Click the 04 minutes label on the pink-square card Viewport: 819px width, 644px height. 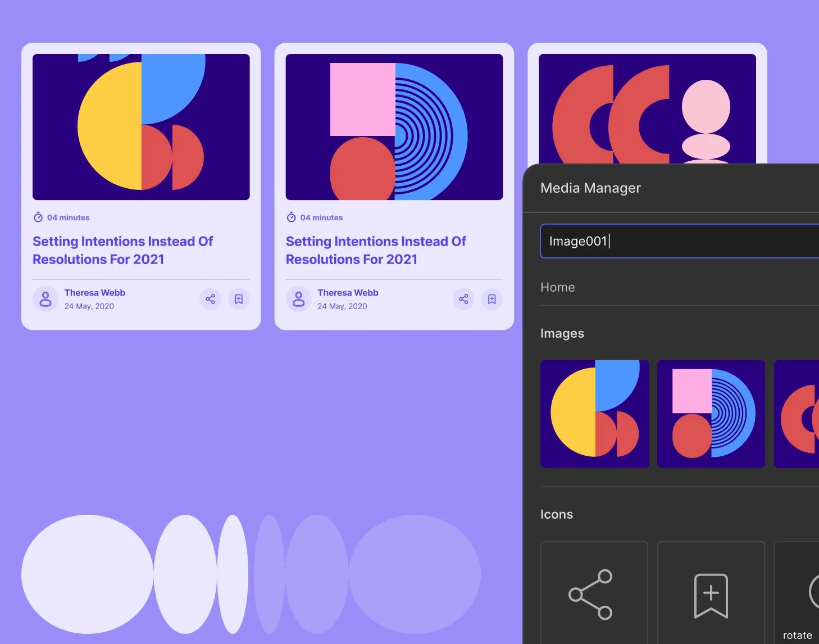[321, 217]
